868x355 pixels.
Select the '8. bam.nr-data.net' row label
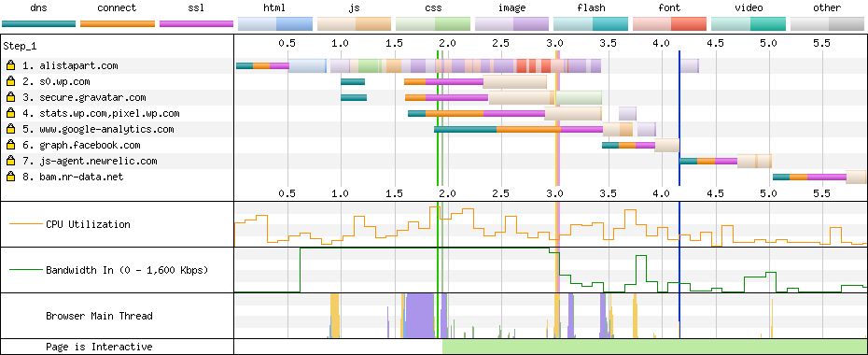[x=73, y=177]
